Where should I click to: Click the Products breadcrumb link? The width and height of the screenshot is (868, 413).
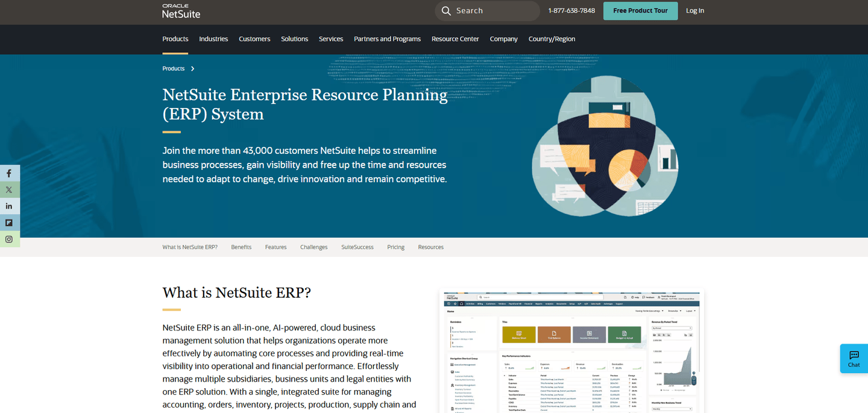point(174,69)
